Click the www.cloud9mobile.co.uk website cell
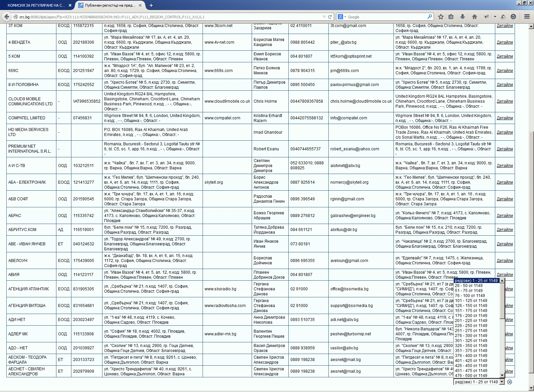The width and height of the screenshot is (534, 392). (227, 101)
